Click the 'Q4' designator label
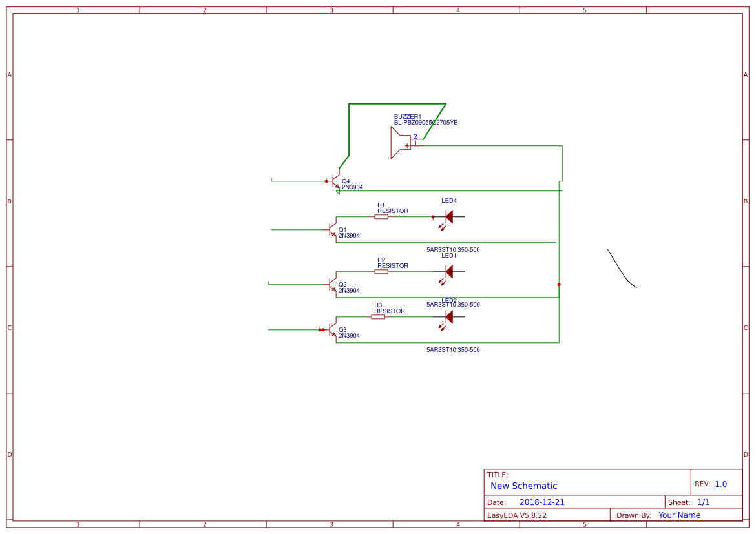756x534 pixels. point(346,181)
